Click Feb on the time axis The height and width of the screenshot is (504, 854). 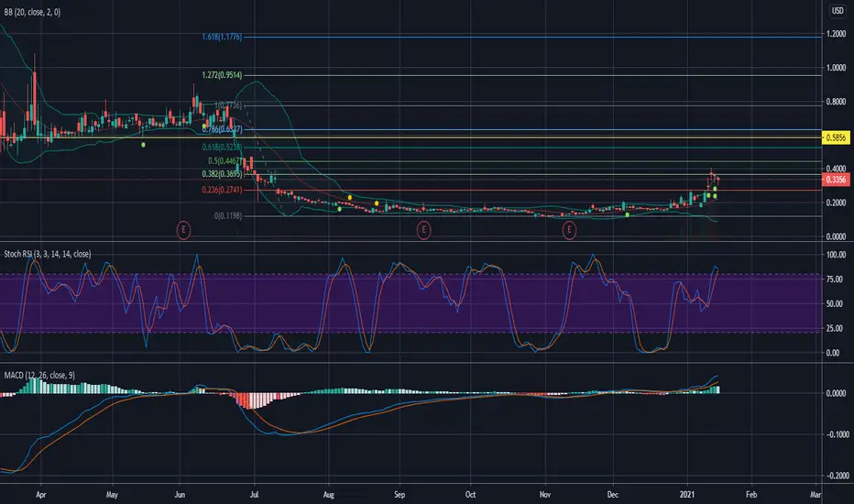(751, 495)
